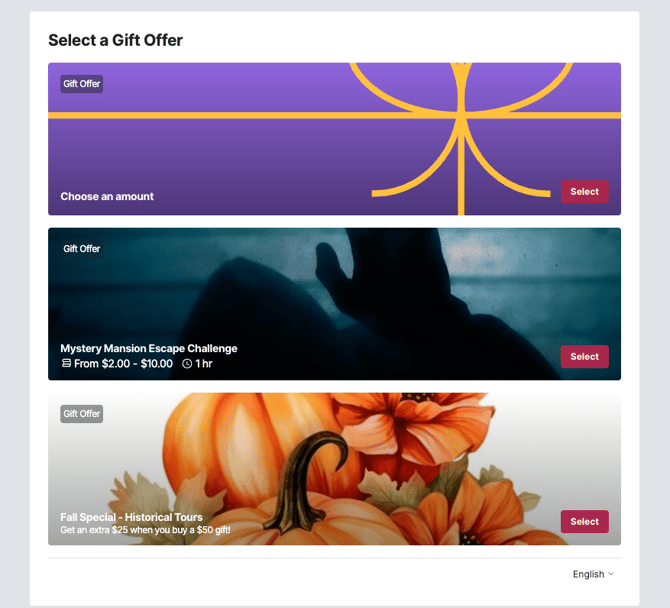670x608 pixels.
Task: Open the English language dropdown
Action: [593, 574]
